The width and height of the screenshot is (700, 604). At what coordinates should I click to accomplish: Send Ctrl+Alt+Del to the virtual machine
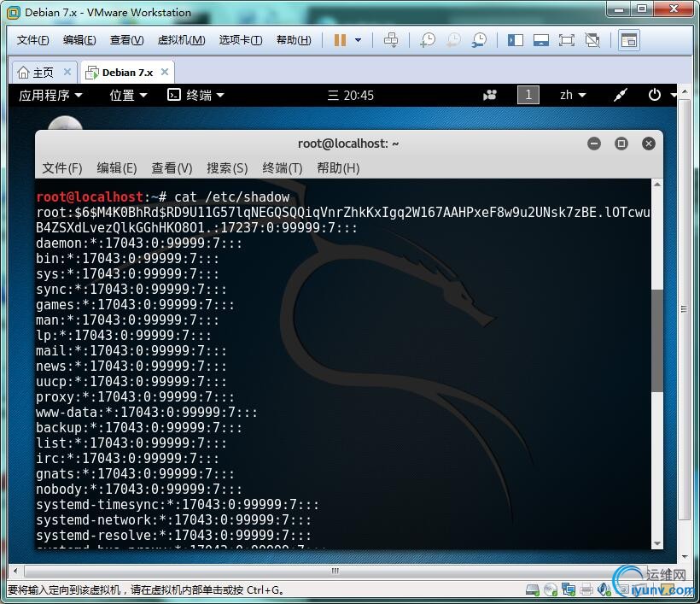[391, 40]
